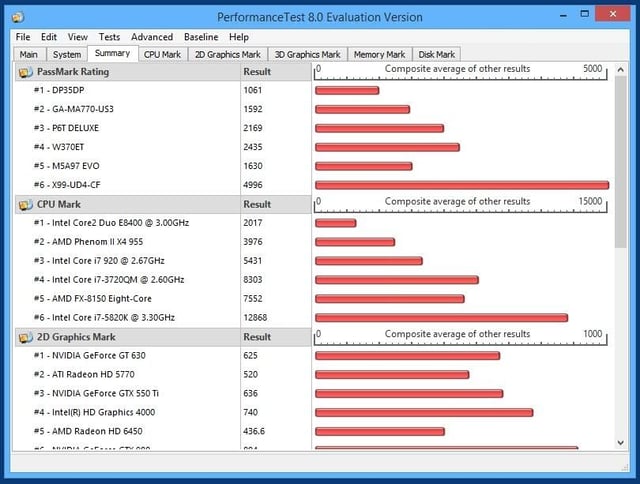Click the scroll up arrow

pos(620,70)
